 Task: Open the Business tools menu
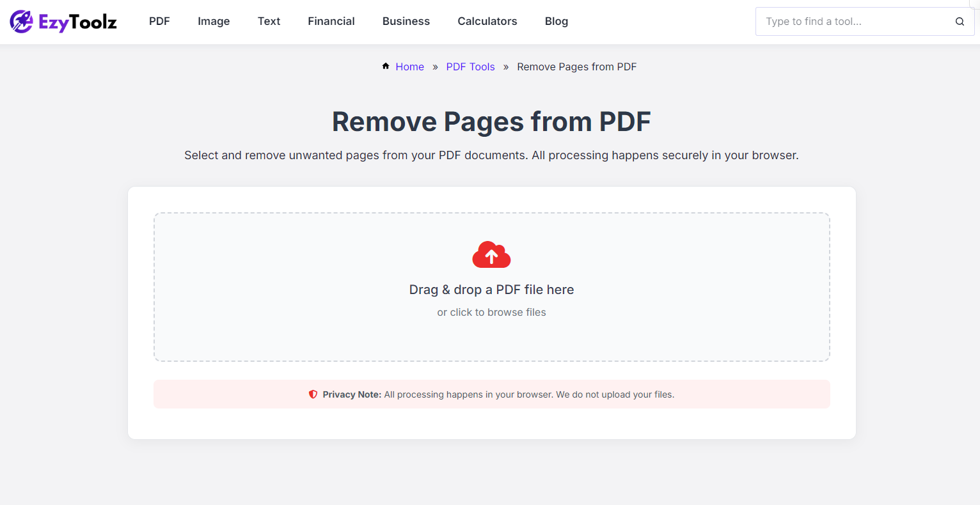pyautogui.click(x=406, y=21)
